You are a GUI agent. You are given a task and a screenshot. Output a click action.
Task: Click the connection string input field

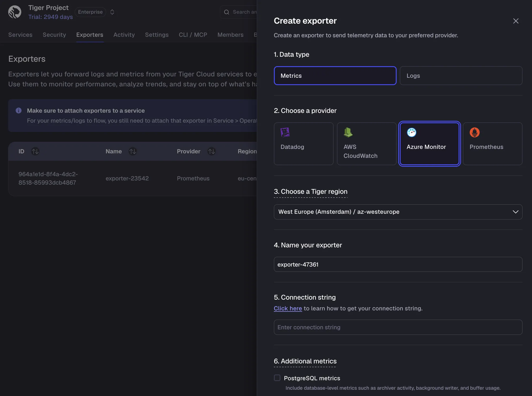[398, 327]
